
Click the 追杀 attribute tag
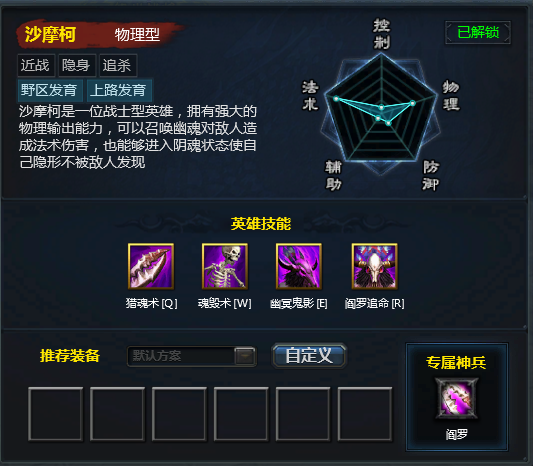pyautogui.click(x=118, y=65)
